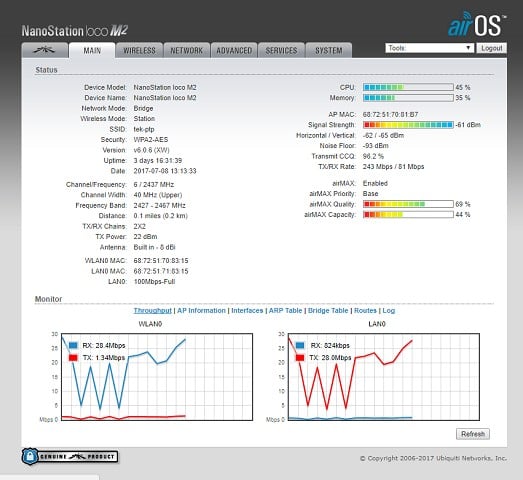Open the Log link
Image resolution: width=523 pixels, height=480 pixels.
point(389,311)
